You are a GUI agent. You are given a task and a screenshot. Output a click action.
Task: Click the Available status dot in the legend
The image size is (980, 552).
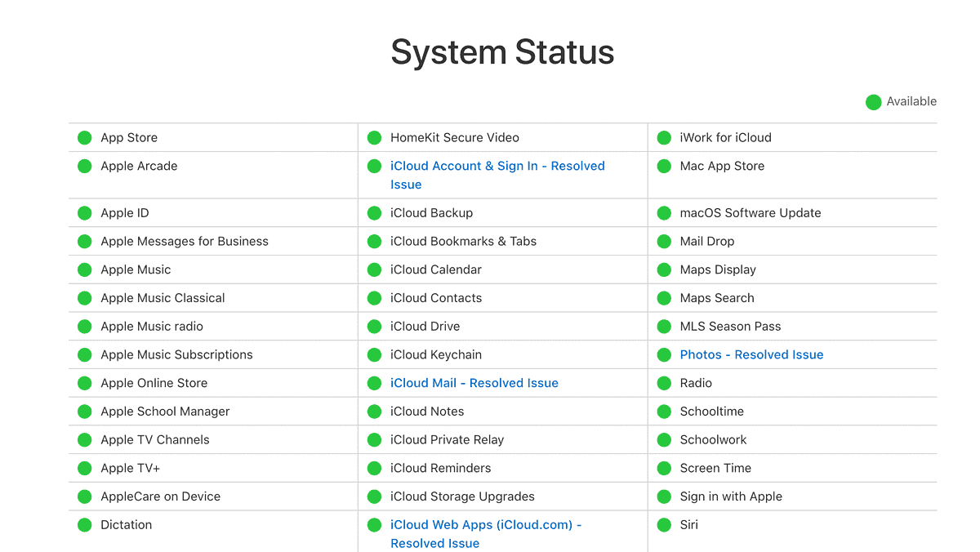click(x=873, y=101)
